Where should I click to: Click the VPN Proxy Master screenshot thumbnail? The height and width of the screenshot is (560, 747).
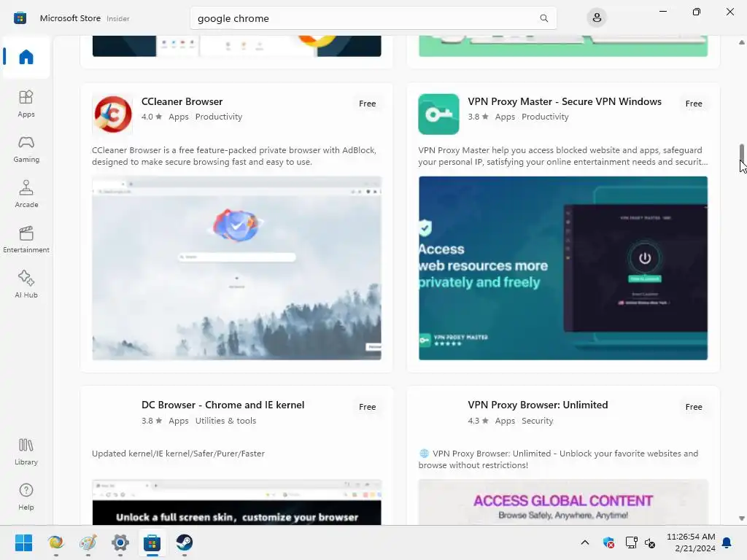(x=563, y=268)
